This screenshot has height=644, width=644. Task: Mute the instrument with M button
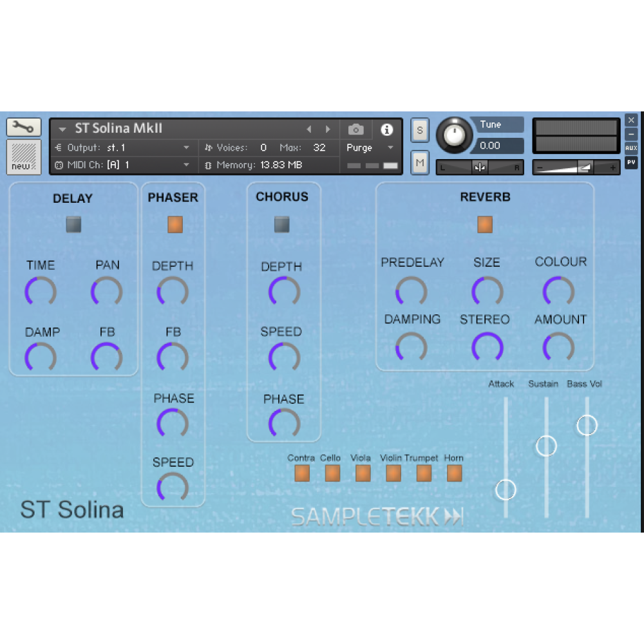coord(420,163)
